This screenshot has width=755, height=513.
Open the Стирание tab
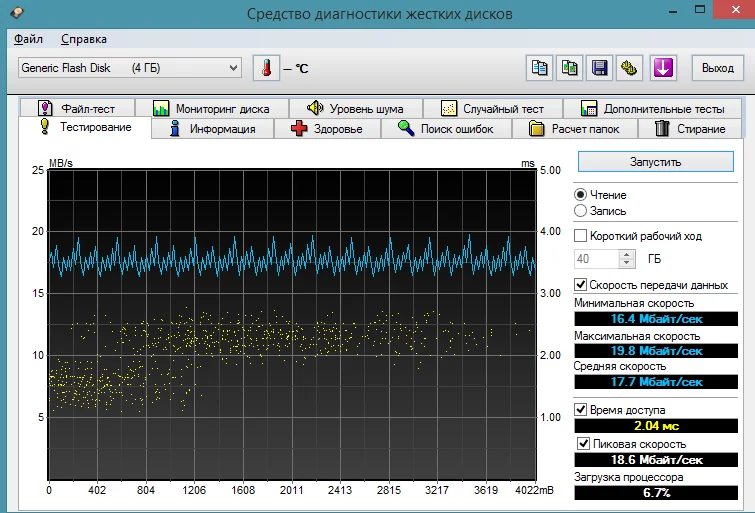click(x=689, y=129)
